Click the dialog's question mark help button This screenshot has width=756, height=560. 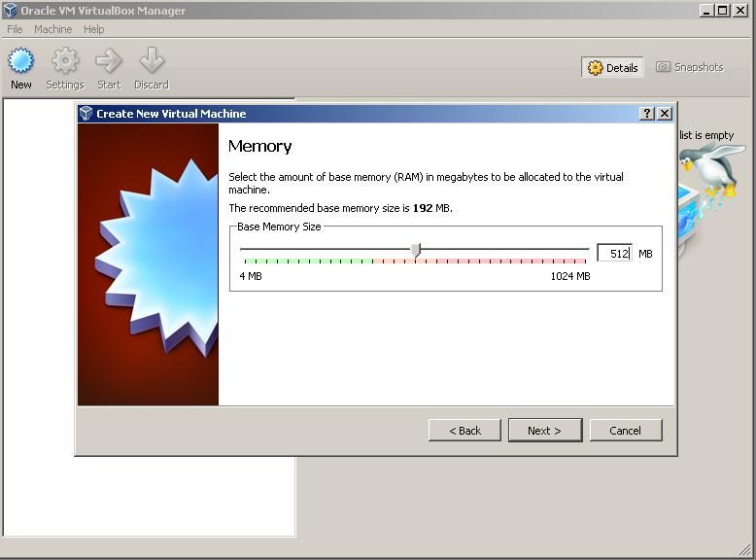646,114
